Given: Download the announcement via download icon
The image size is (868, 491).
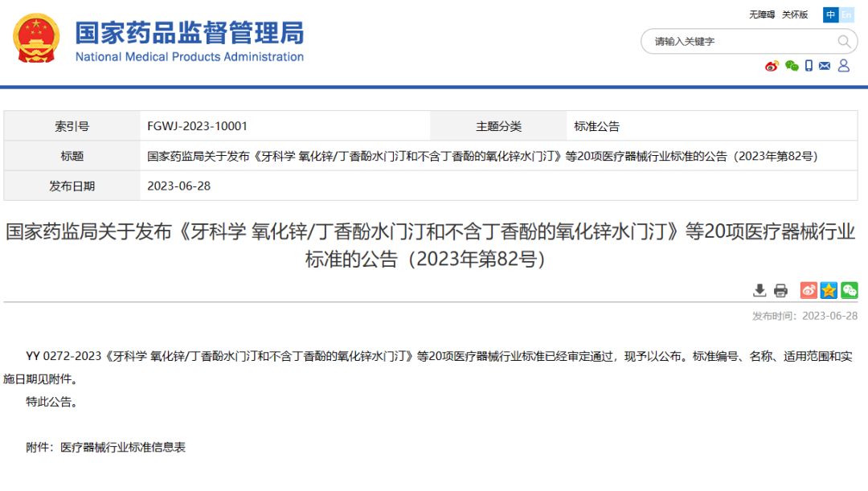Looking at the screenshot, I should coord(759,291).
